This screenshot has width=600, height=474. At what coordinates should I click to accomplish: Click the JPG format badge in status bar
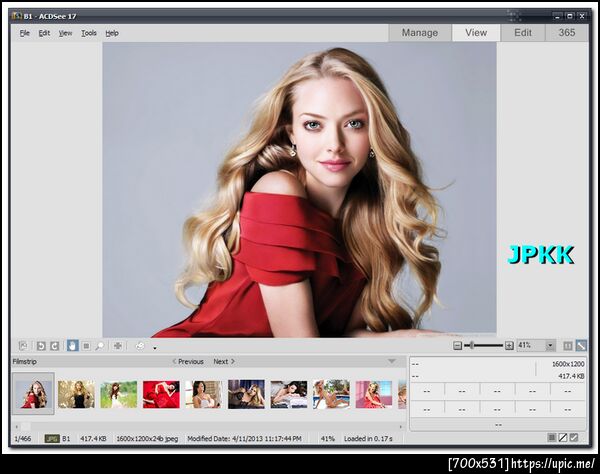(52, 438)
